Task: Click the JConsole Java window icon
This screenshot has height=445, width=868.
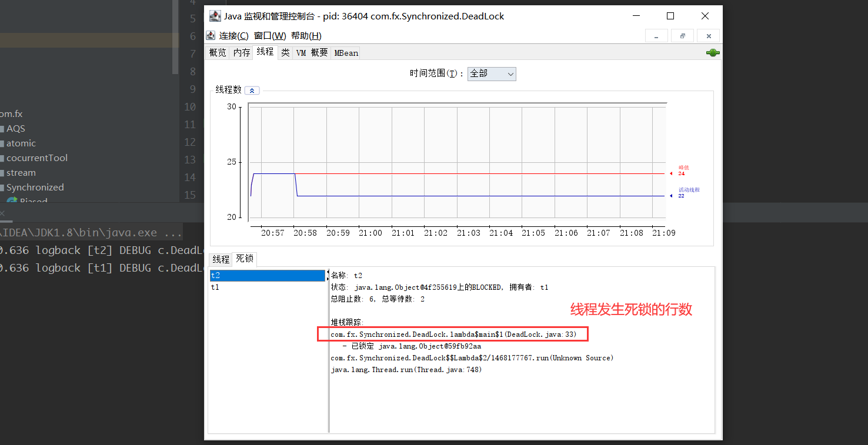Action: (215, 16)
